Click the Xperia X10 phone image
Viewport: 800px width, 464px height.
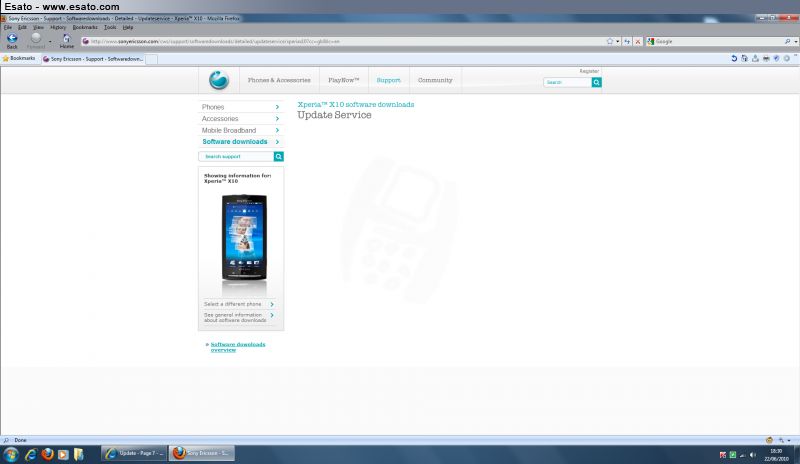pos(244,237)
